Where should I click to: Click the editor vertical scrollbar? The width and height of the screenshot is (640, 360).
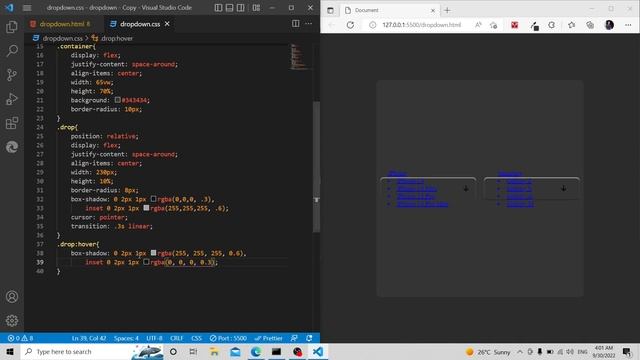click(x=316, y=167)
